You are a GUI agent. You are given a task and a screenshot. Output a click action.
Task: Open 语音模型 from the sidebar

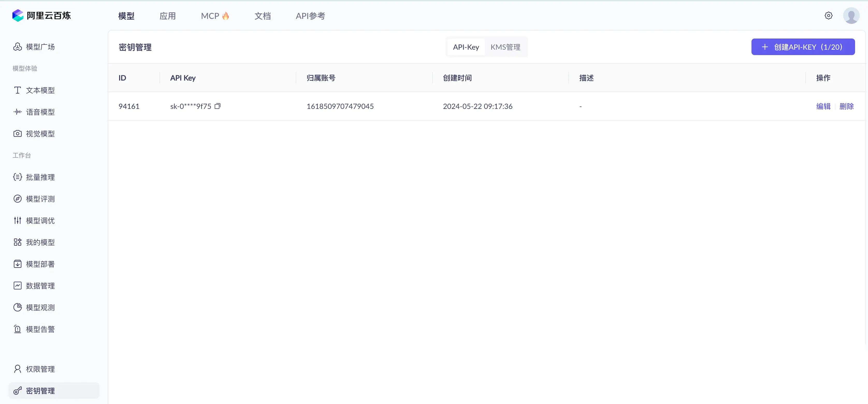[40, 112]
